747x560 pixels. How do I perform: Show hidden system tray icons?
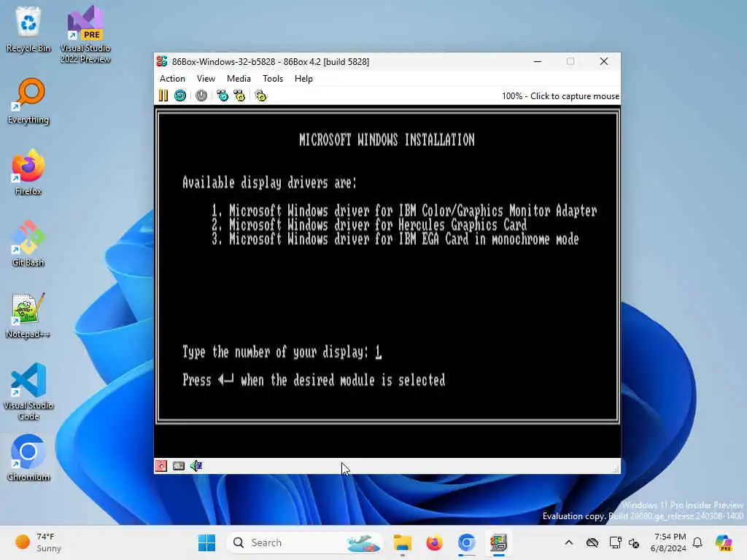[569, 542]
